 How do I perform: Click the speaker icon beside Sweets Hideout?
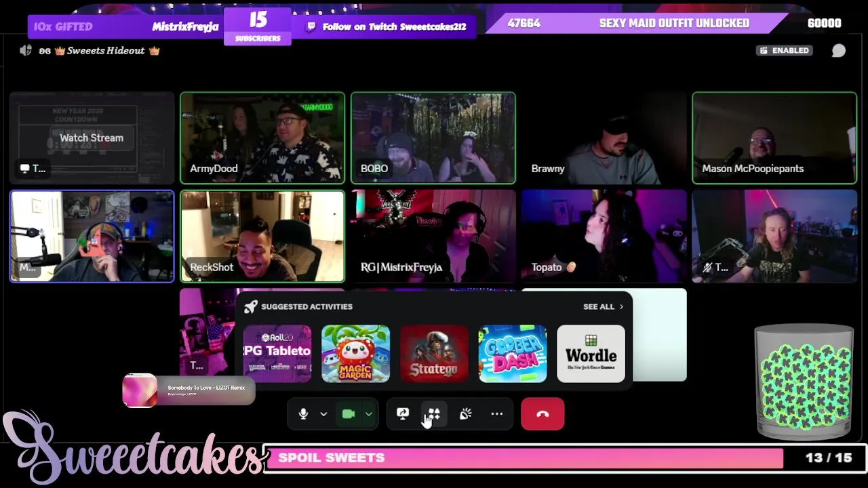(x=26, y=51)
